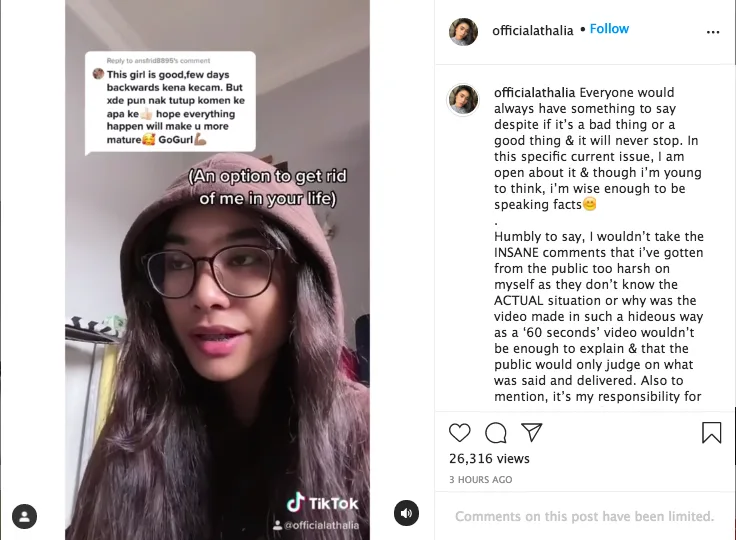Screen dimensions: 736x540
Task: Share the post using the paper plane icon
Action: point(532,432)
